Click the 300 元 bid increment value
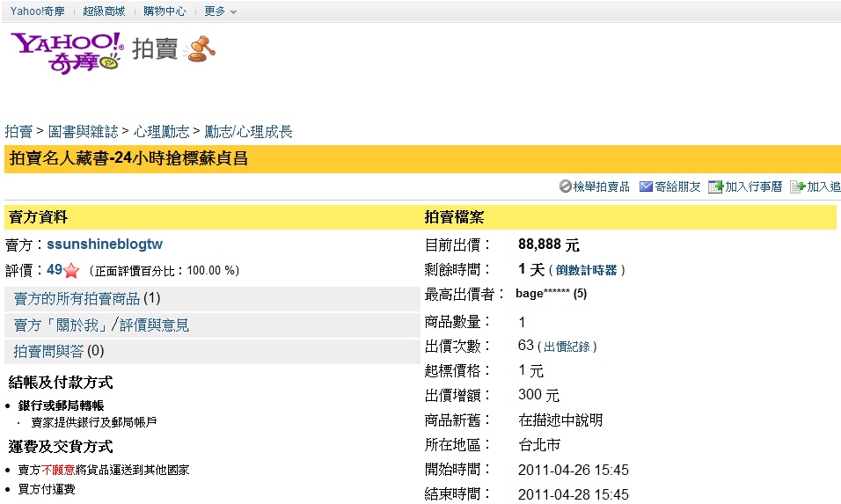The image size is (841, 504). tap(538, 395)
